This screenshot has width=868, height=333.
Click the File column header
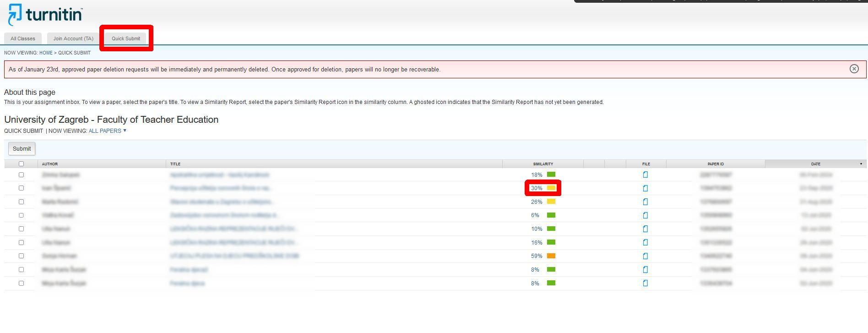[646, 164]
